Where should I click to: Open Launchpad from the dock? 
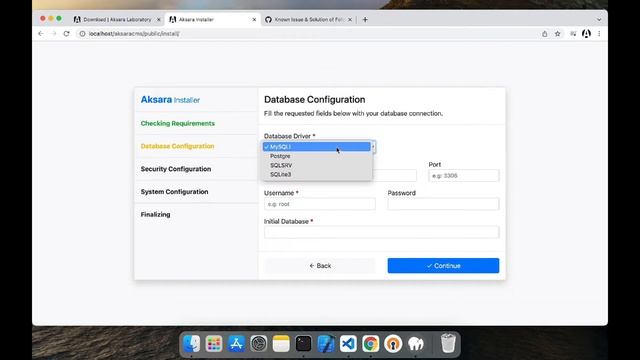tap(214, 344)
